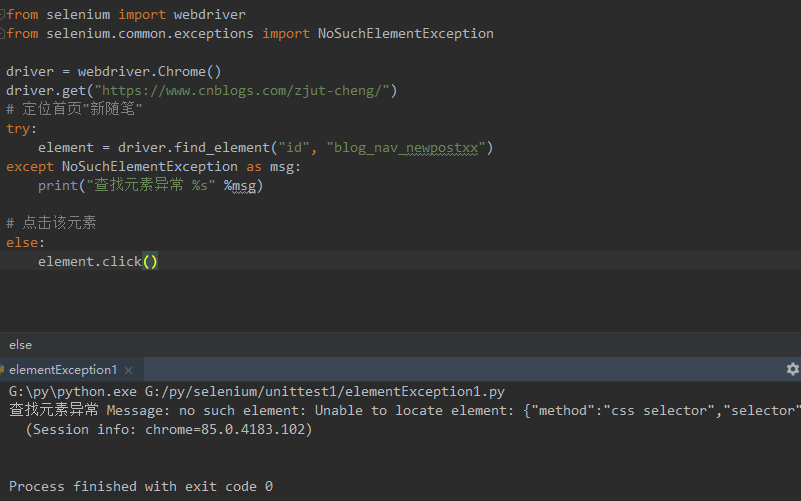Screen dimensions: 801x501
Task: Click the 'Session info: chrome=85.0.4183.102' line
Action: point(169,430)
